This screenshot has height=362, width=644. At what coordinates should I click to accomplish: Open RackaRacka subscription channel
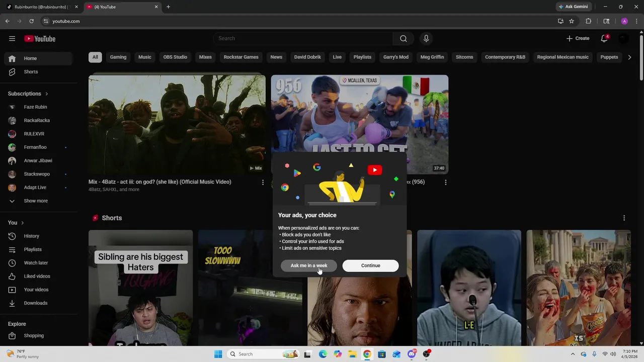coord(39,121)
